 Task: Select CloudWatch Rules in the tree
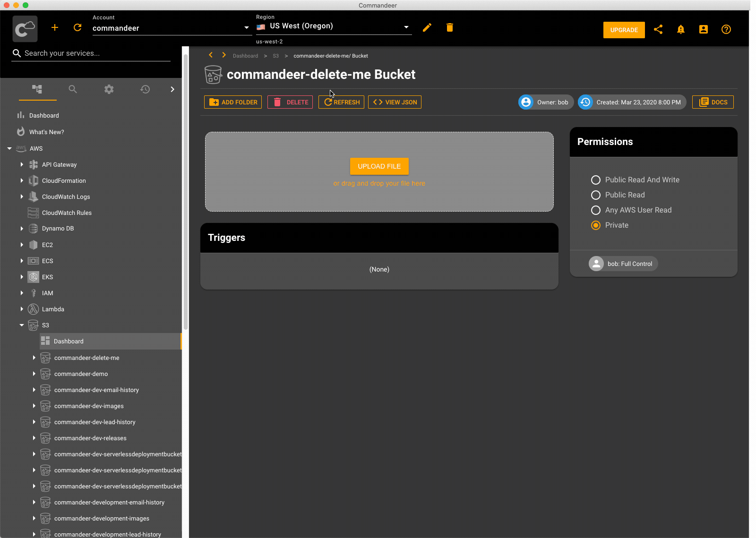[67, 213]
